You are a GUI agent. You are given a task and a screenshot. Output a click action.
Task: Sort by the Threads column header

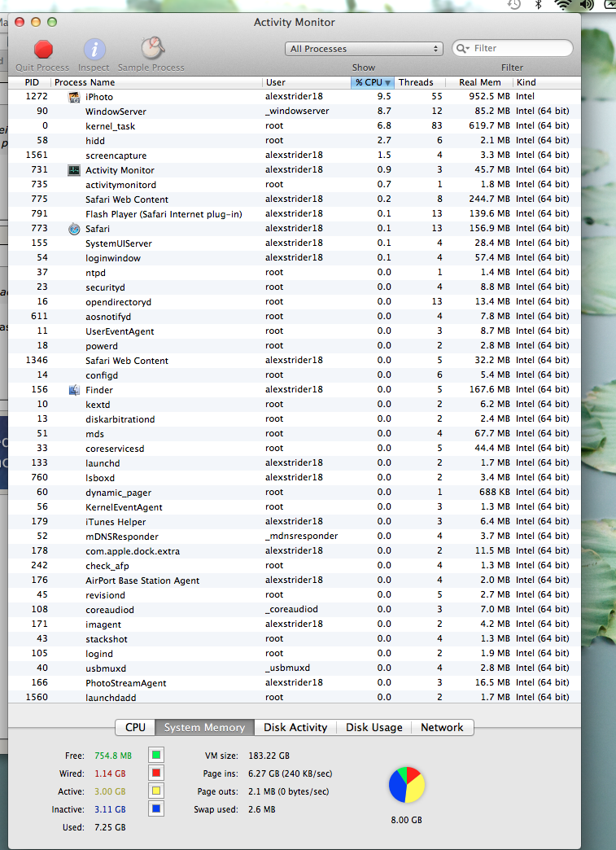[x=420, y=82]
